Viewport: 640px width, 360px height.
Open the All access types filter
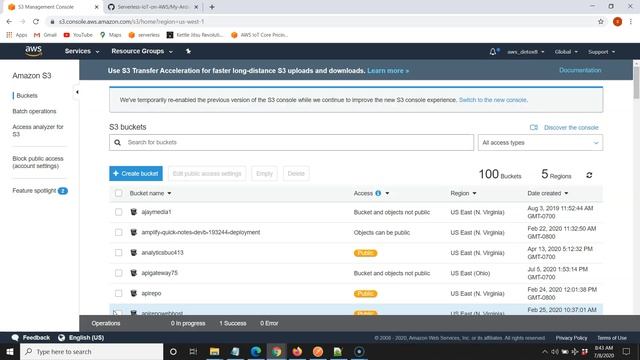pos(540,142)
